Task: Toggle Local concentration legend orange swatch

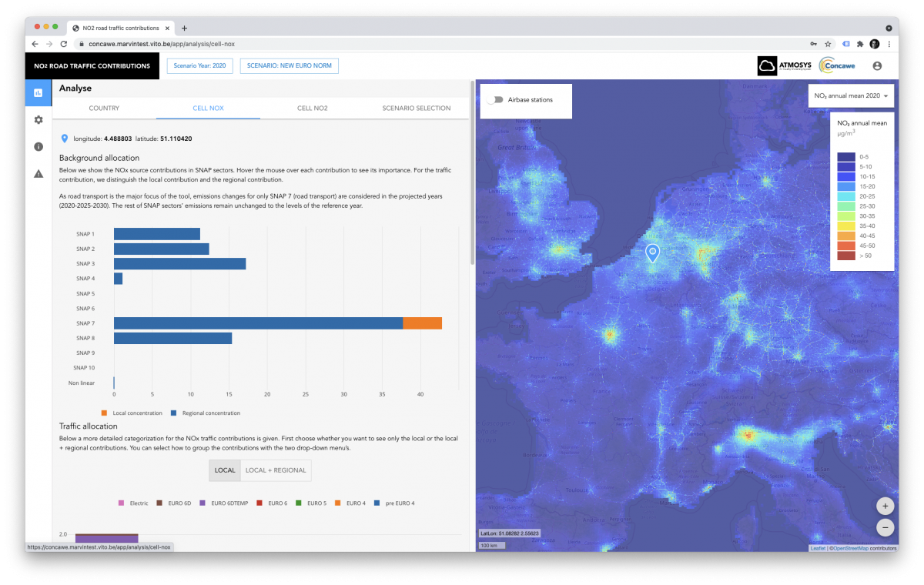Action: tap(105, 413)
